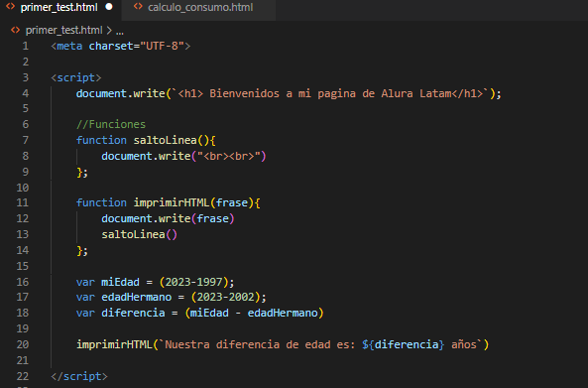Click ${diferencia} in the template string
The width and height of the screenshot is (588, 388).
tap(404, 344)
